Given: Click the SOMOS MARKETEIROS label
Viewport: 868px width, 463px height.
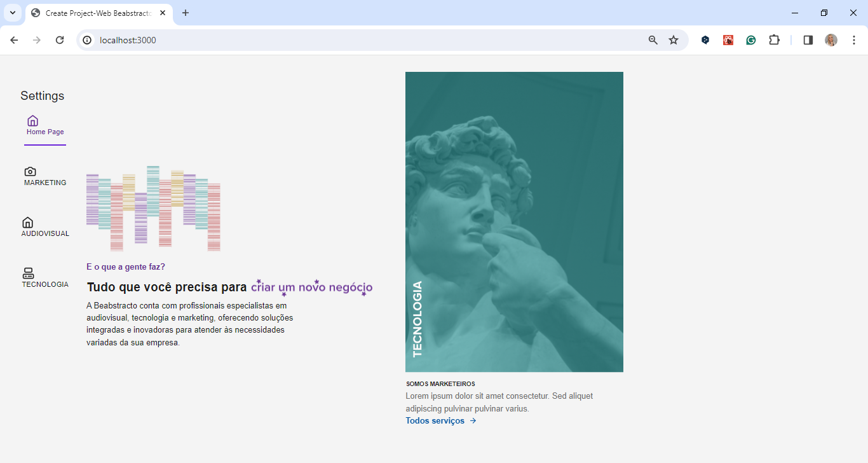Looking at the screenshot, I should click(x=440, y=384).
